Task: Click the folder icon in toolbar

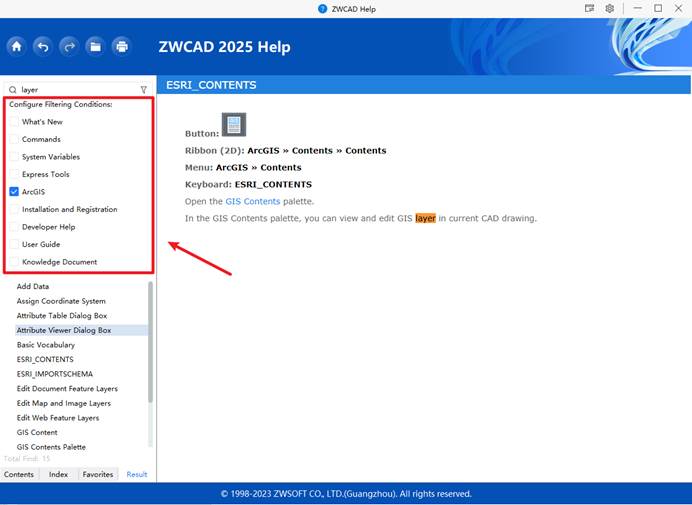Action: click(95, 46)
